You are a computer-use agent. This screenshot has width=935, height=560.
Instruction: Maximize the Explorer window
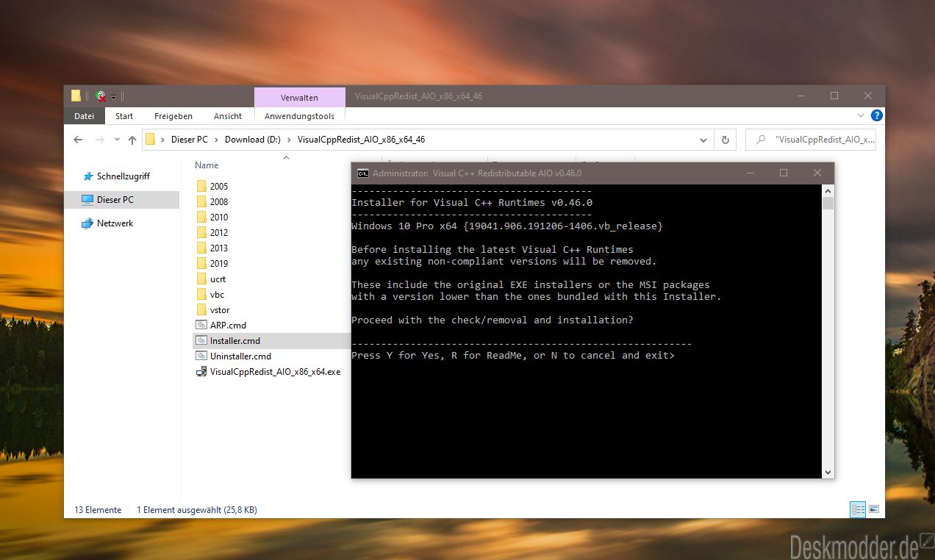pyautogui.click(x=834, y=96)
